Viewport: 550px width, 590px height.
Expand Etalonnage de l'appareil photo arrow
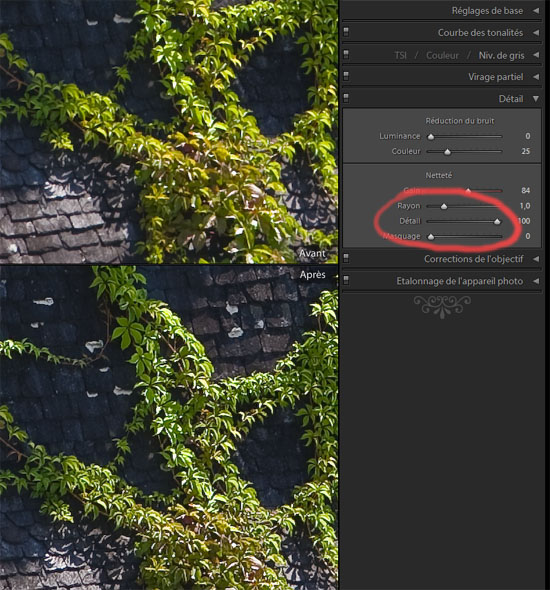[536, 281]
